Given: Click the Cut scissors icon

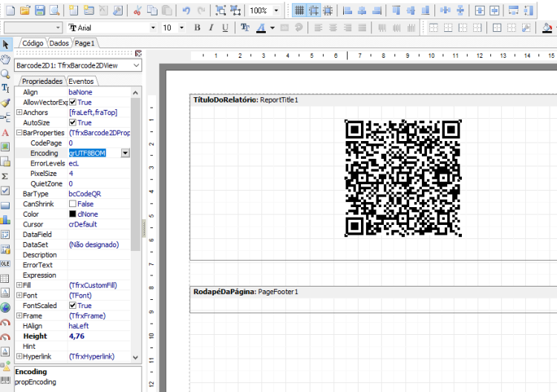Looking at the screenshot, I should point(137,10).
